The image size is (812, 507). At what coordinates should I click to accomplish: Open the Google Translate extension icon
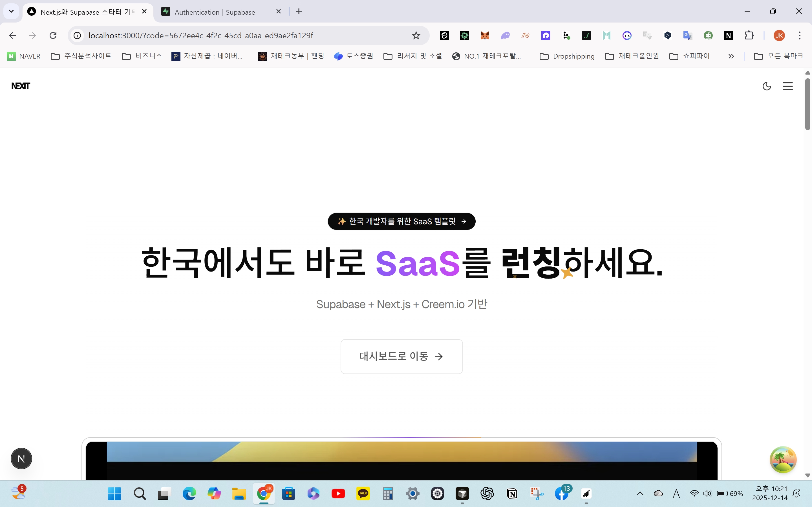pyautogui.click(x=688, y=35)
